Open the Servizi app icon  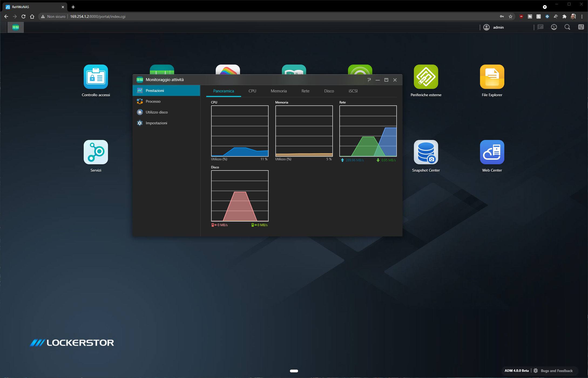[x=96, y=152]
